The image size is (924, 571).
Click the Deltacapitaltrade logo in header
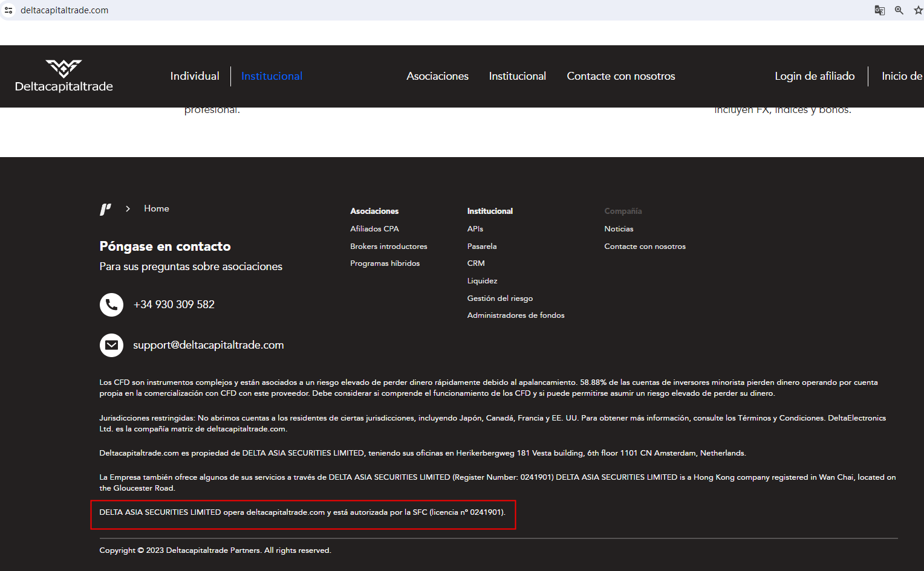point(63,76)
